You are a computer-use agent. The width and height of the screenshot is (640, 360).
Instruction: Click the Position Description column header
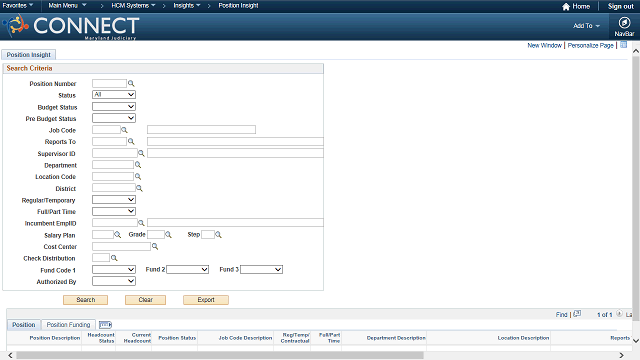click(x=55, y=338)
